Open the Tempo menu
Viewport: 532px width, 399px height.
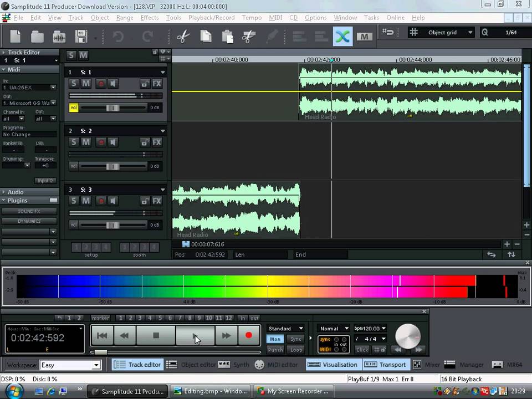click(x=252, y=18)
